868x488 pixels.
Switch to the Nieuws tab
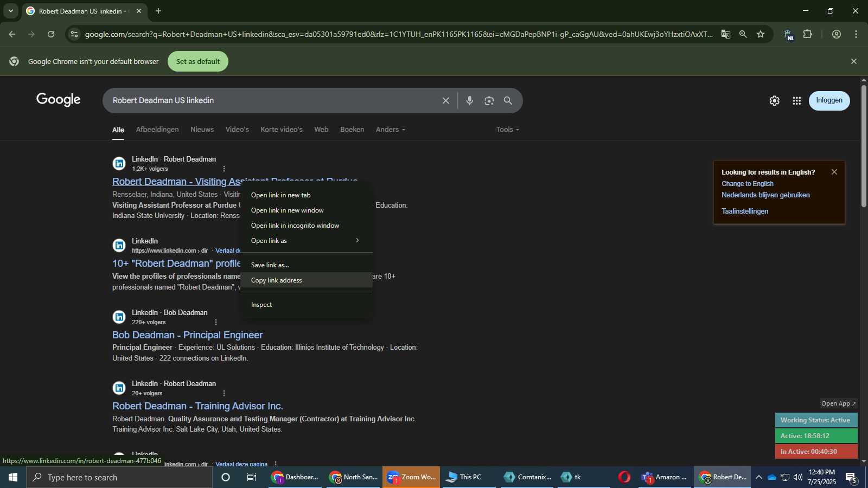tap(202, 130)
